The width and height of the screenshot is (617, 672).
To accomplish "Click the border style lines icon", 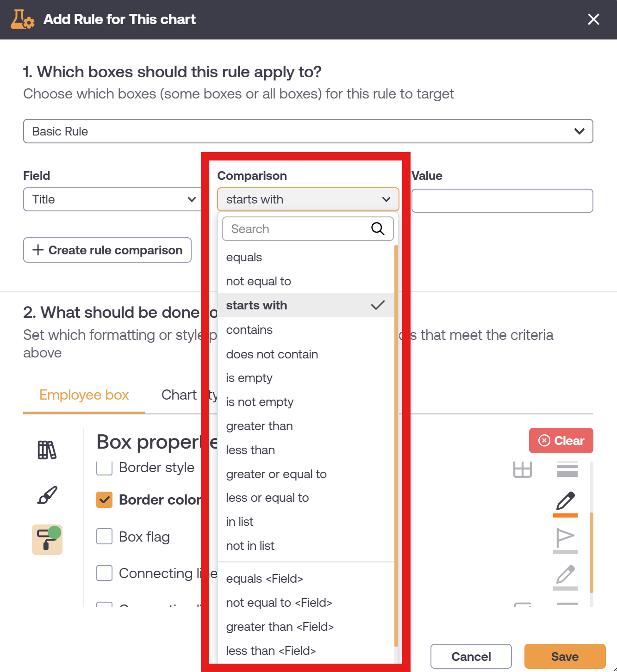I will (x=567, y=469).
